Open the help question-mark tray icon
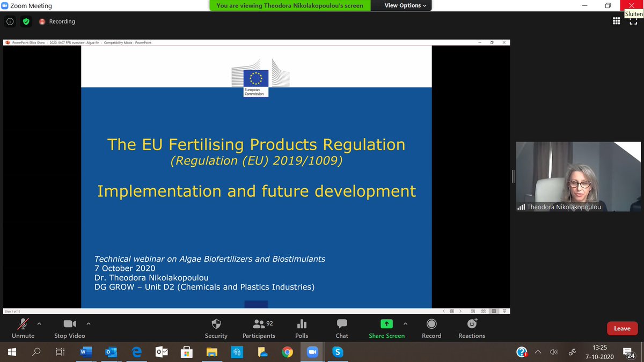The image size is (644, 362). click(522, 352)
